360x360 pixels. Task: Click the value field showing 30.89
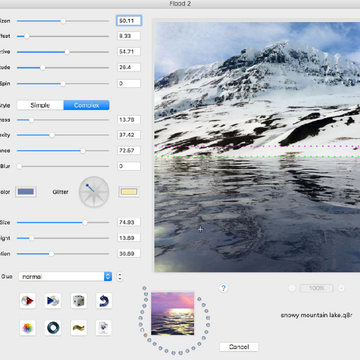(x=129, y=254)
